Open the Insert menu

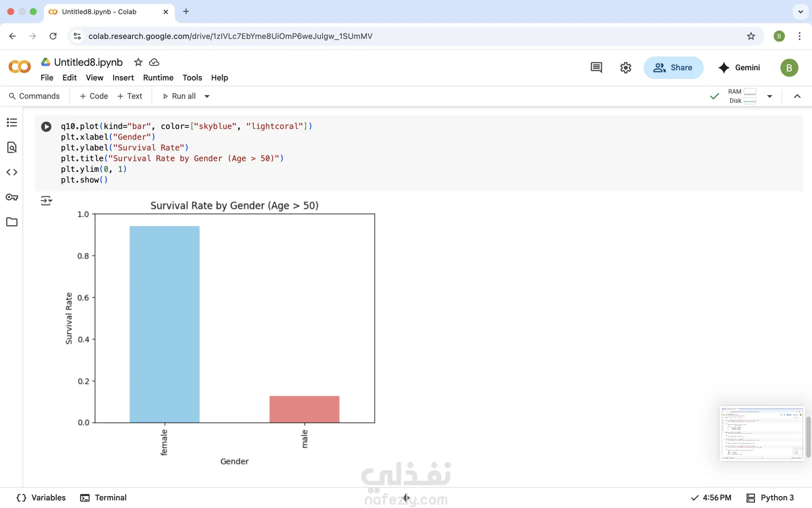coord(123,78)
